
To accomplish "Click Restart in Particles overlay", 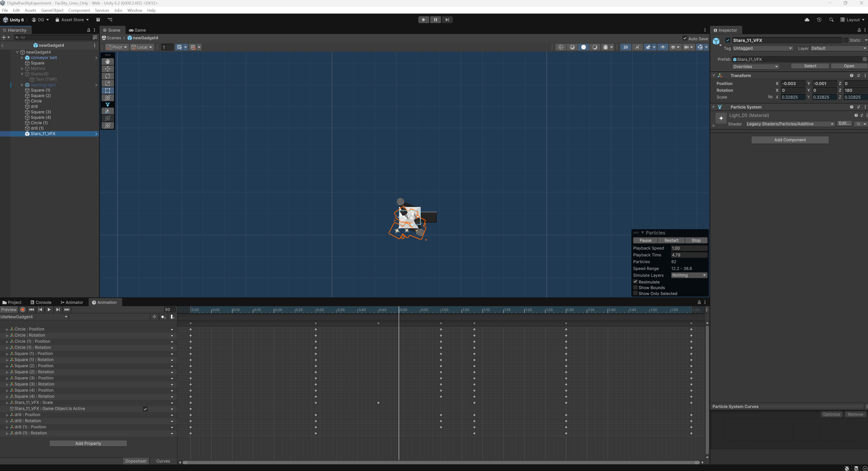I will pyautogui.click(x=671, y=240).
